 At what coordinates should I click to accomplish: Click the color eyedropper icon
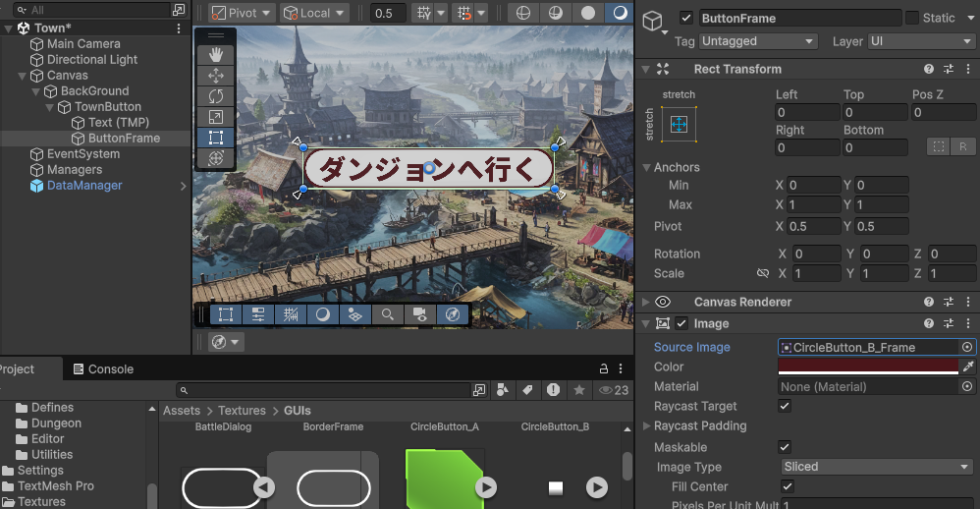(967, 367)
